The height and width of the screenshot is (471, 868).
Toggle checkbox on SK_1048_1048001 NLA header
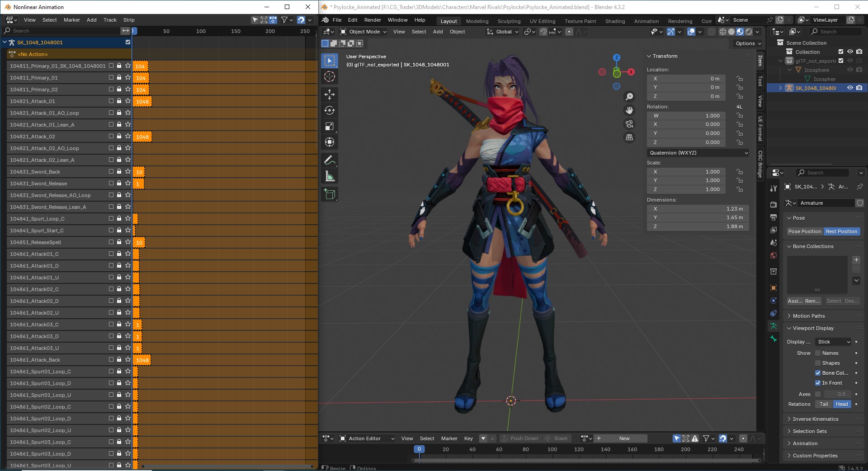(128, 42)
